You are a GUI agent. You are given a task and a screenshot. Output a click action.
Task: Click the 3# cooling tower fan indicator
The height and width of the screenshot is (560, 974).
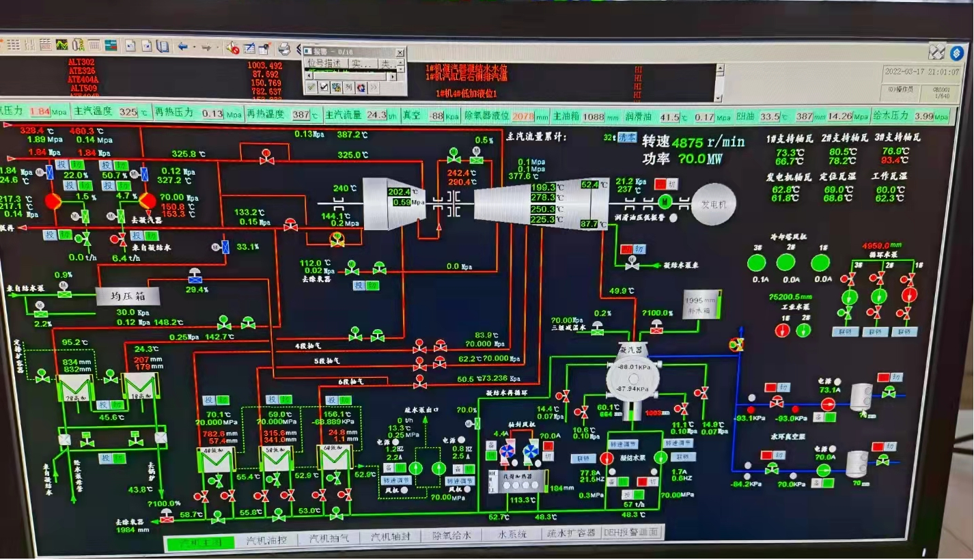coord(757,263)
